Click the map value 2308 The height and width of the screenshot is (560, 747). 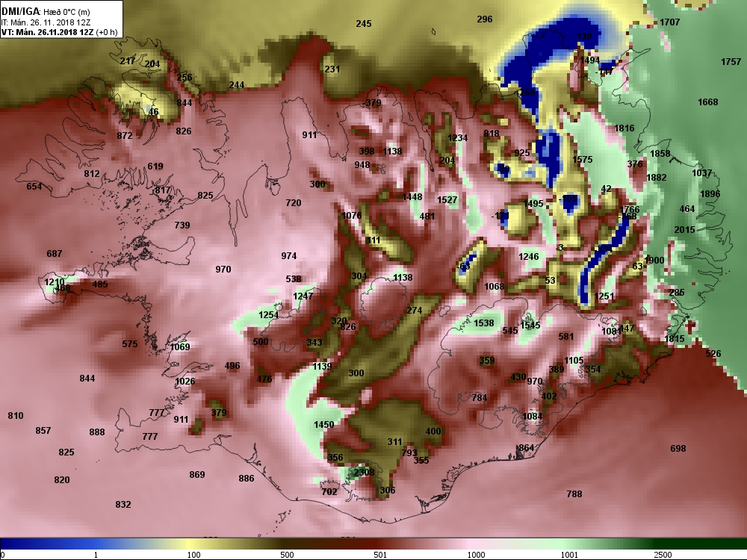pyautogui.click(x=364, y=472)
